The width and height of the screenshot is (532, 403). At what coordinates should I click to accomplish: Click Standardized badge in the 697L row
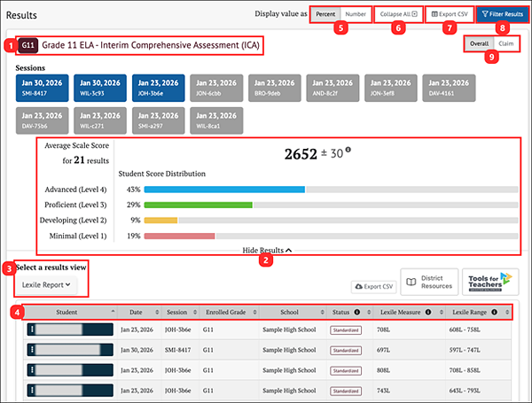tap(346, 351)
